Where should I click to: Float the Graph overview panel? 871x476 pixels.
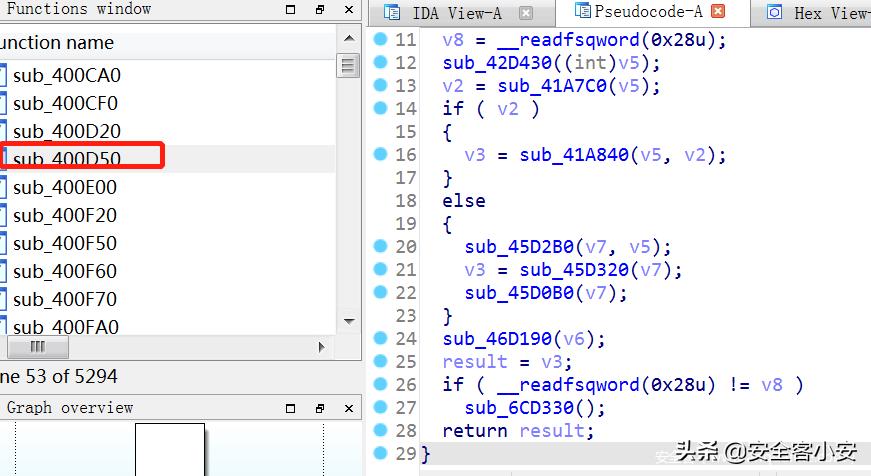320,408
